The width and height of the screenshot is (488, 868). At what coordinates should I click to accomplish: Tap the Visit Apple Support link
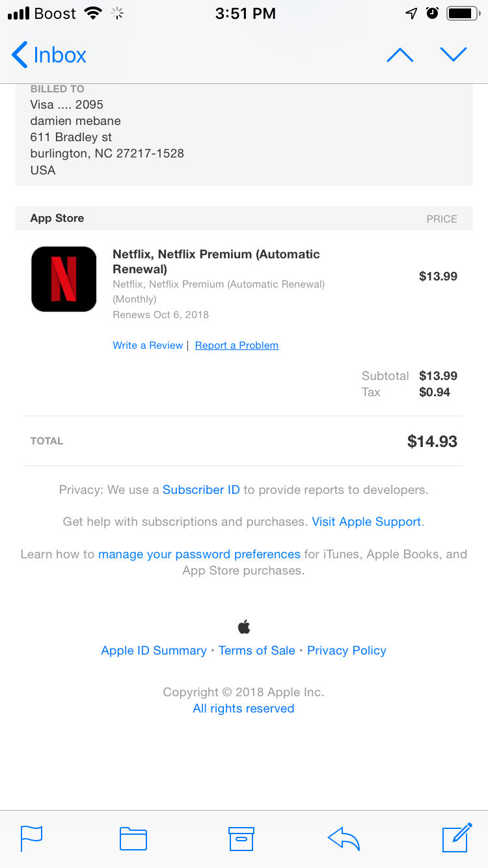[366, 522]
